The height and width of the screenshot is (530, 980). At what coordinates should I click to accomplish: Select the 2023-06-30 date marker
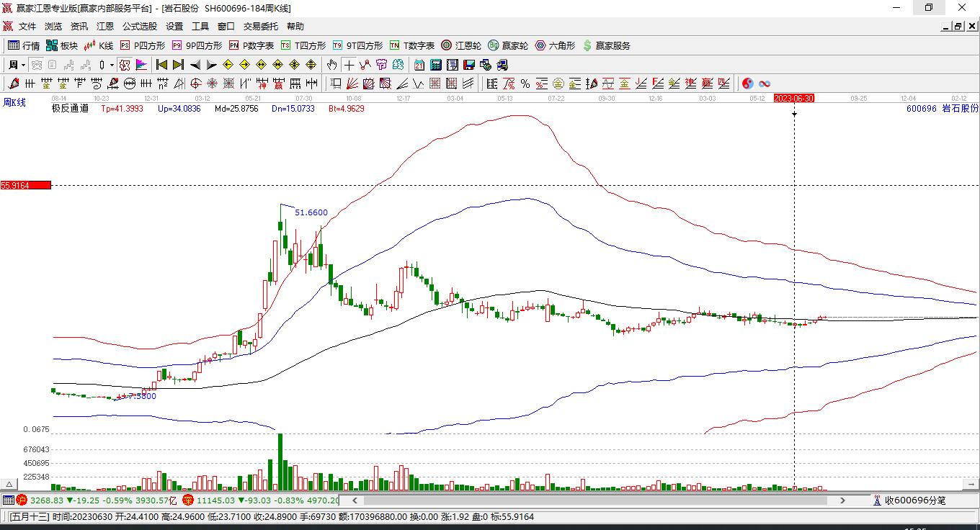[x=794, y=98]
